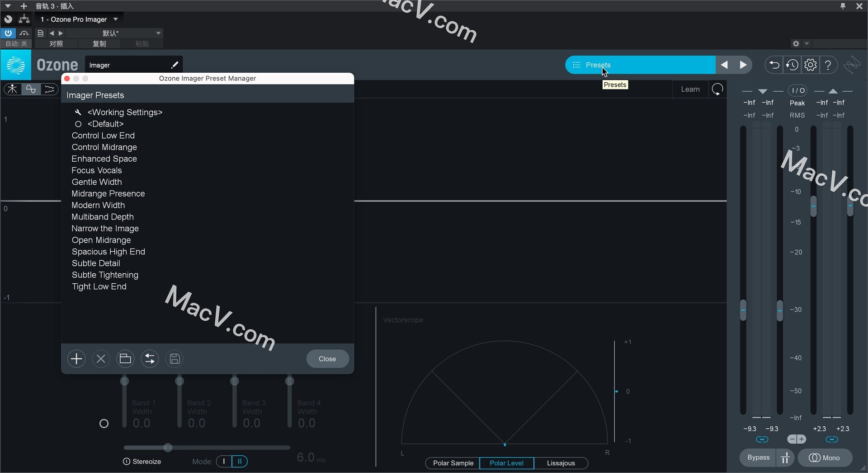The width and height of the screenshot is (868, 473).
Task: Click output meter up triangle
Action: [x=833, y=91]
